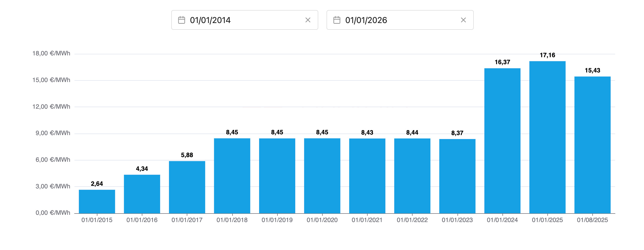The width and height of the screenshot is (644, 250).
Task: Clear the 01/01/2014 start date
Action: [308, 20]
